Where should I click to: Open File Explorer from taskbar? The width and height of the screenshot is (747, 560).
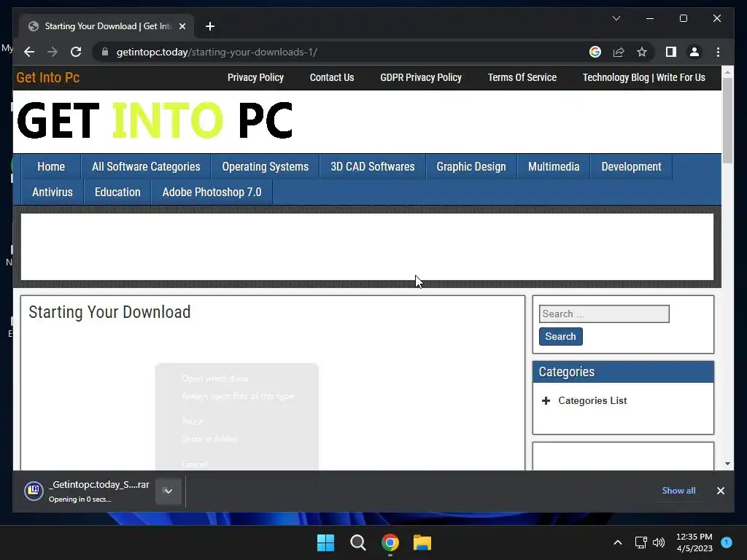(x=422, y=542)
